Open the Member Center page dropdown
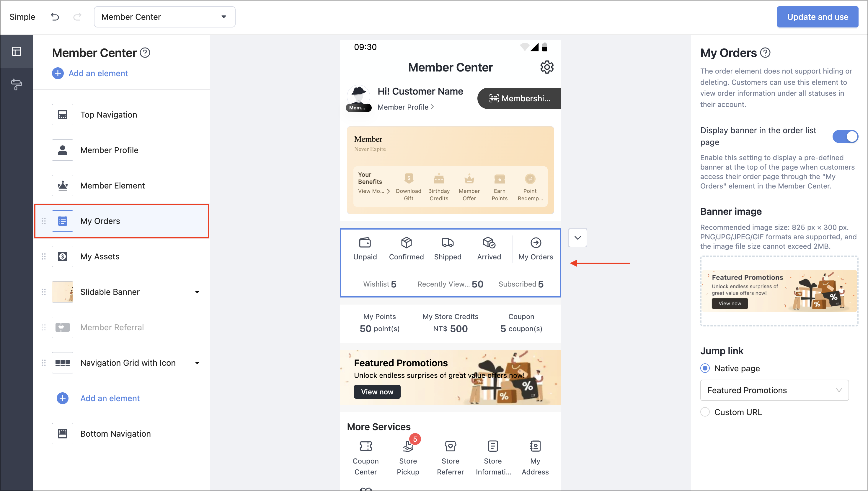The height and width of the screenshot is (491, 868). click(164, 17)
